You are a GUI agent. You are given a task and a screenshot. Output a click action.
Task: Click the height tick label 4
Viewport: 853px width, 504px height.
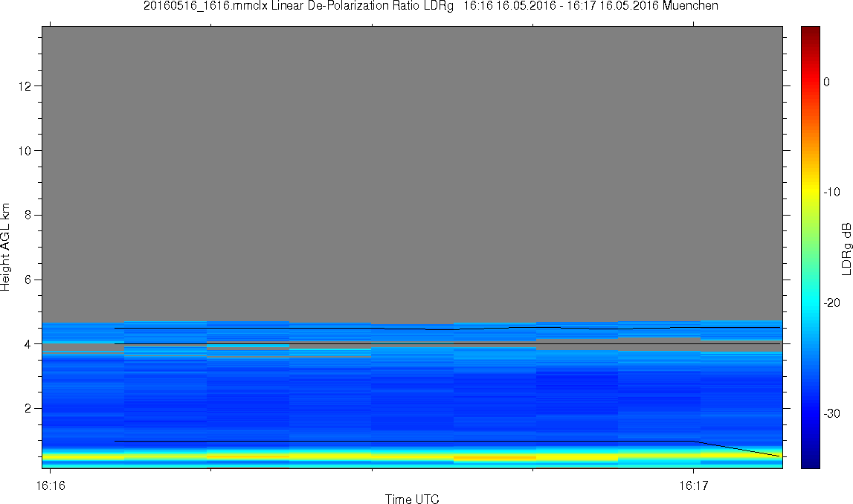[x=28, y=344]
